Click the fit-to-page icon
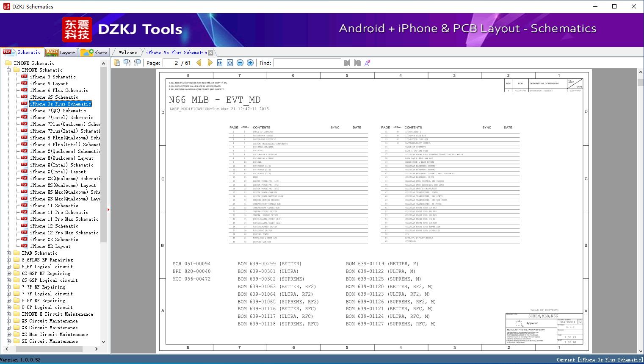The height and width of the screenshot is (364, 644). [x=230, y=63]
